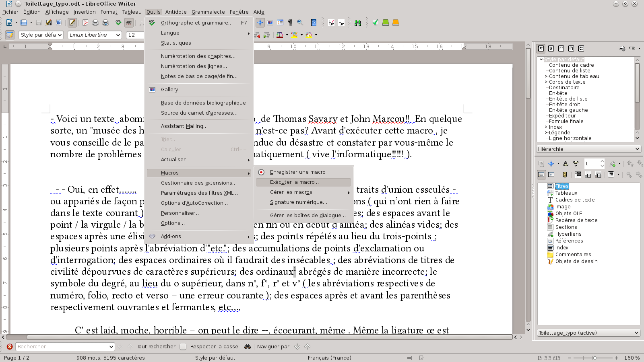Open the Gallery icon in toolbar
The height and width of the screenshot is (362, 644).
270,23
